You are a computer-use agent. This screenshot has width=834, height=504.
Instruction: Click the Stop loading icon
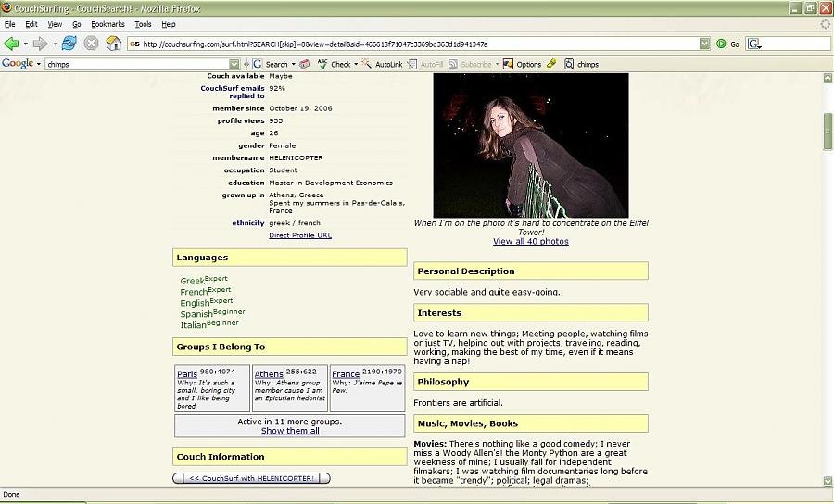(92, 43)
